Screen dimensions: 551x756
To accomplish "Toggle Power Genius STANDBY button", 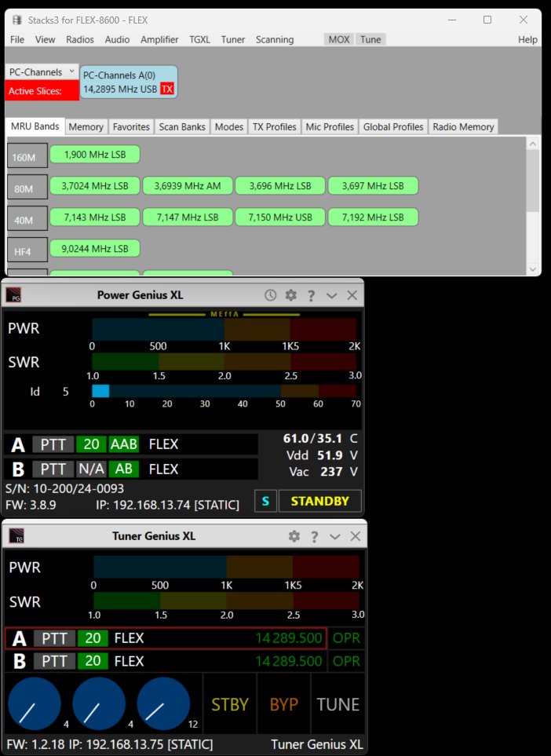I will click(x=320, y=501).
